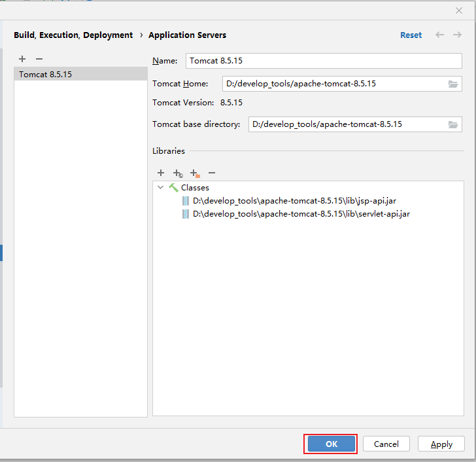This screenshot has height=462, width=476.
Task: Click the Name input field
Action: pos(324,61)
